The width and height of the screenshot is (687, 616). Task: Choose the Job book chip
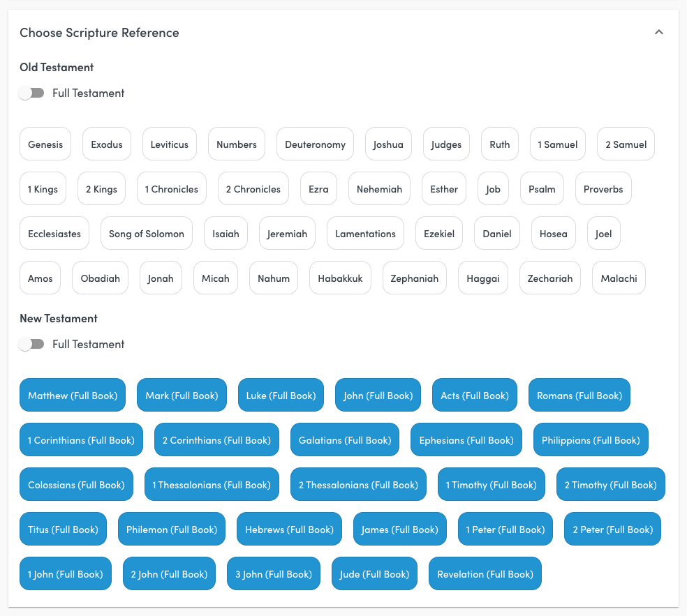coord(493,188)
